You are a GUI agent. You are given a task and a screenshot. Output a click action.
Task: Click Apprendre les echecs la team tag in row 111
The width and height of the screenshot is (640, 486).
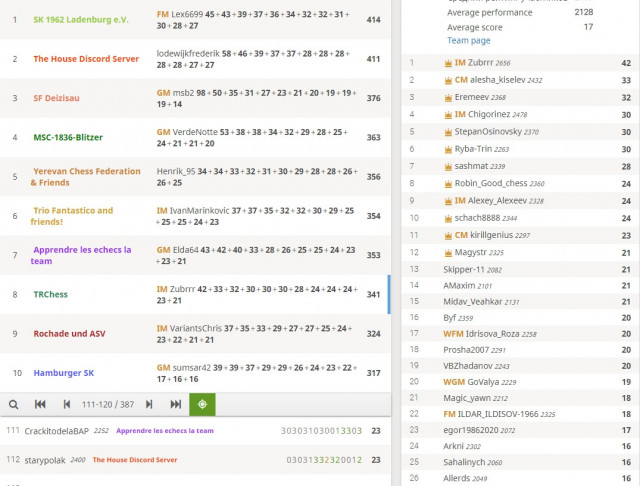tap(165, 431)
